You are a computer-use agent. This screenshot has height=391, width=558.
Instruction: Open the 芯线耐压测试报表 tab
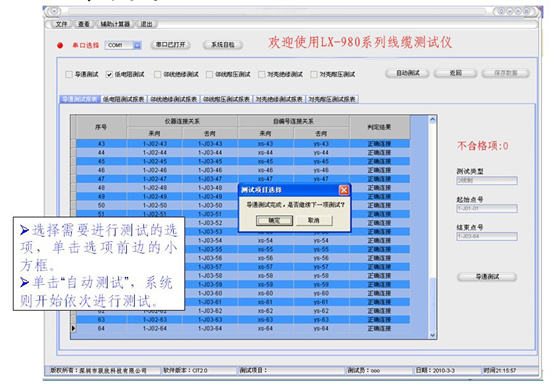[x=226, y=99]
